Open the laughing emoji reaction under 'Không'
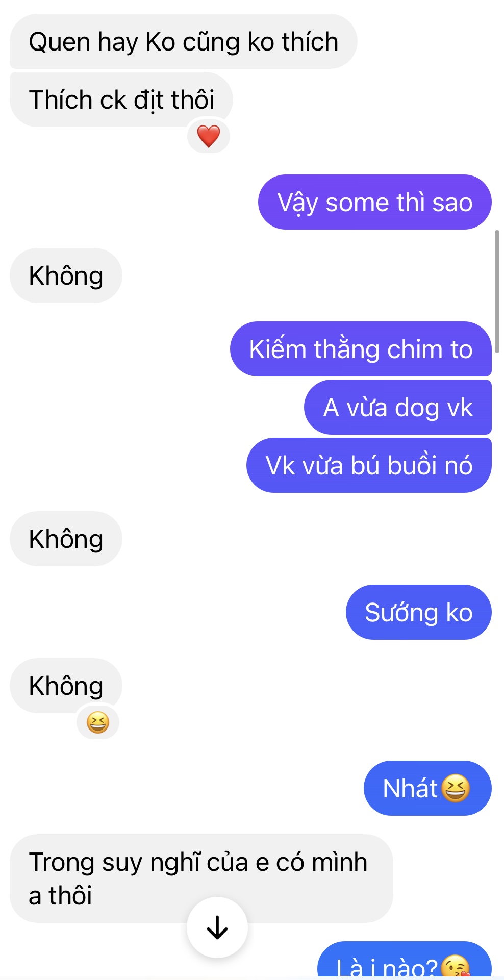Screen dimensions: 504x980 (x=98, y=722)
